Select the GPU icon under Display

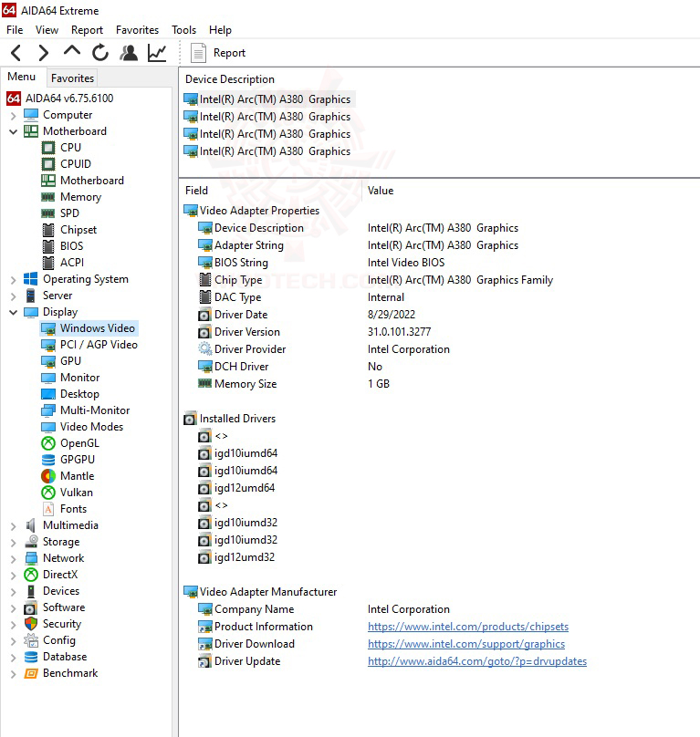point(48,361)
